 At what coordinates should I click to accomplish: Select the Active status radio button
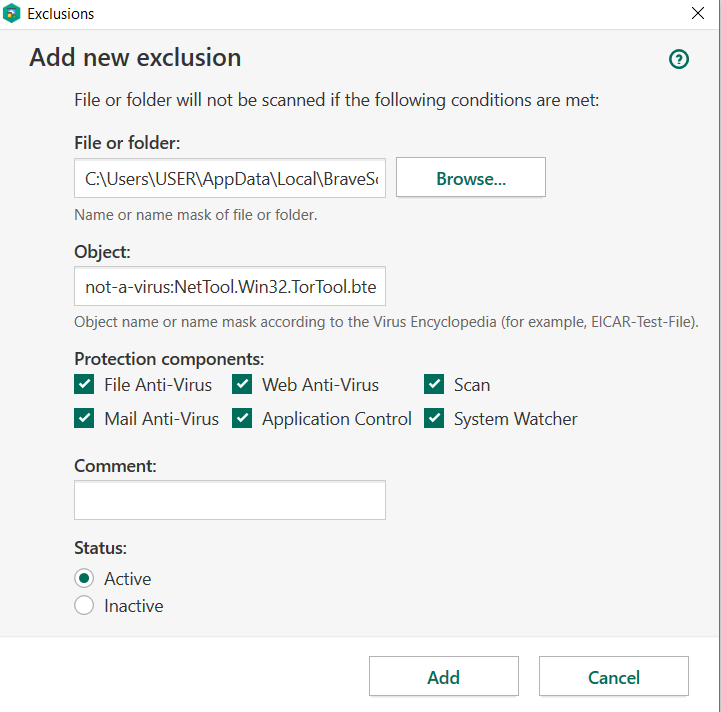84,578
